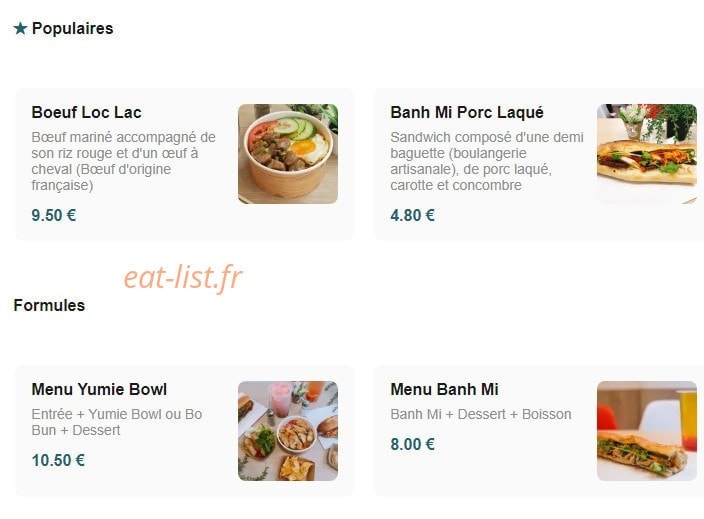Click the 9.50 € price
This screenshot has width=704, height=519.
coord(54,216)
